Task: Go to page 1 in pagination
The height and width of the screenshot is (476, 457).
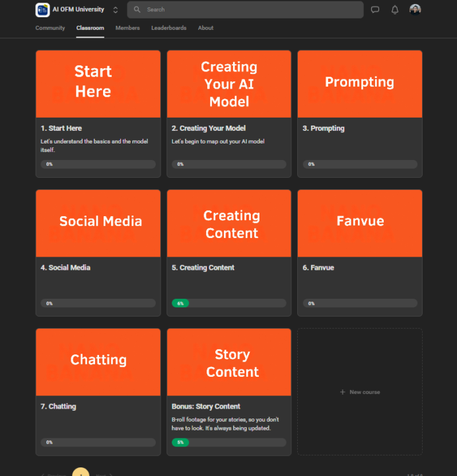Action: (81, 472)
